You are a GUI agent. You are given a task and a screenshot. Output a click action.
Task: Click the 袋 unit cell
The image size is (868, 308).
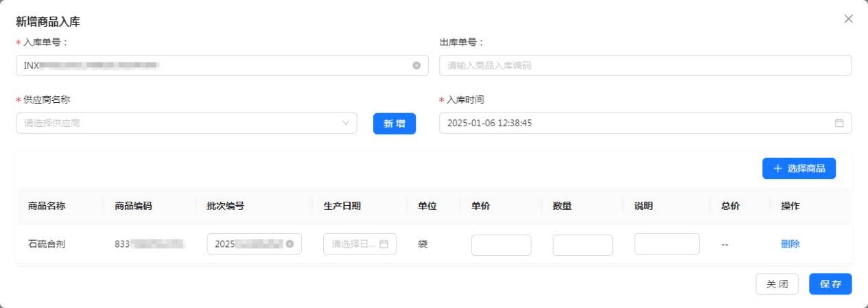pyautogui.click(x=423, y=244)
